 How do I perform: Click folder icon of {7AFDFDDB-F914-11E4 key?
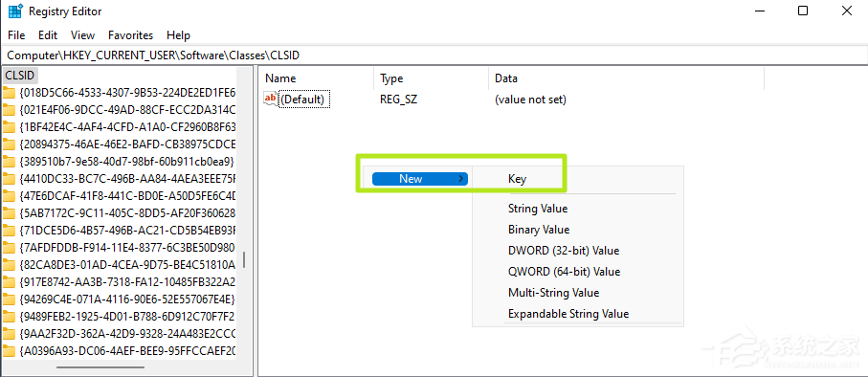click(9, 248)
